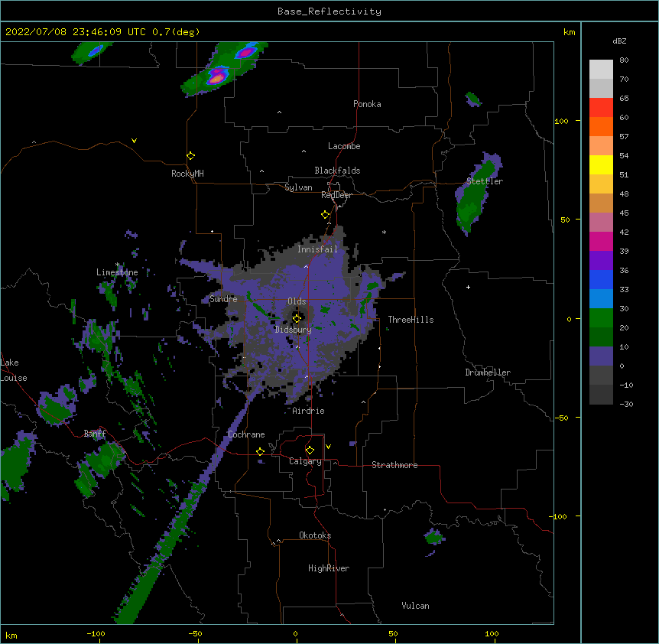Viewport: 659px width, 644px height.
Task: Click the yellow diamond marker below Cochrane
Action: point(260,451)
